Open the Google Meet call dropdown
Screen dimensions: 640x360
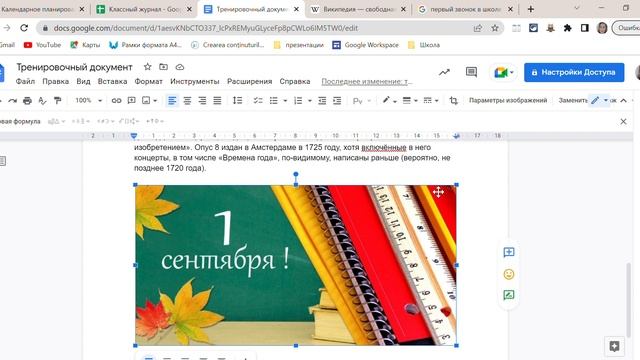(503, 73)
